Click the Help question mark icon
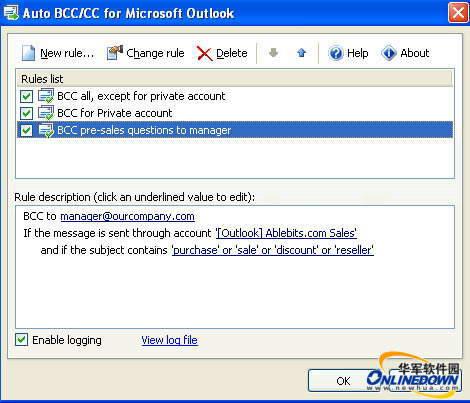This screenshot has width=470, height=403. tap(336, 53)
